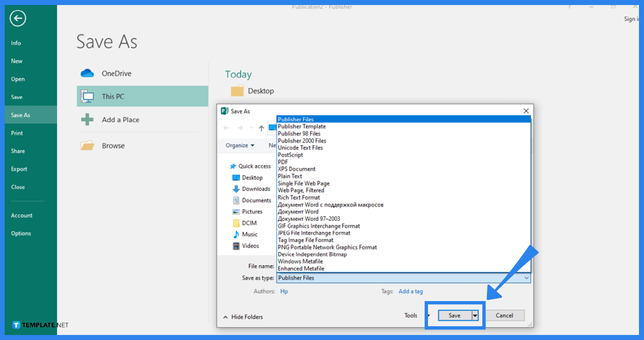Open the Save as type dropdown
This screenshot has height=340, width=644.
point(526,278)
